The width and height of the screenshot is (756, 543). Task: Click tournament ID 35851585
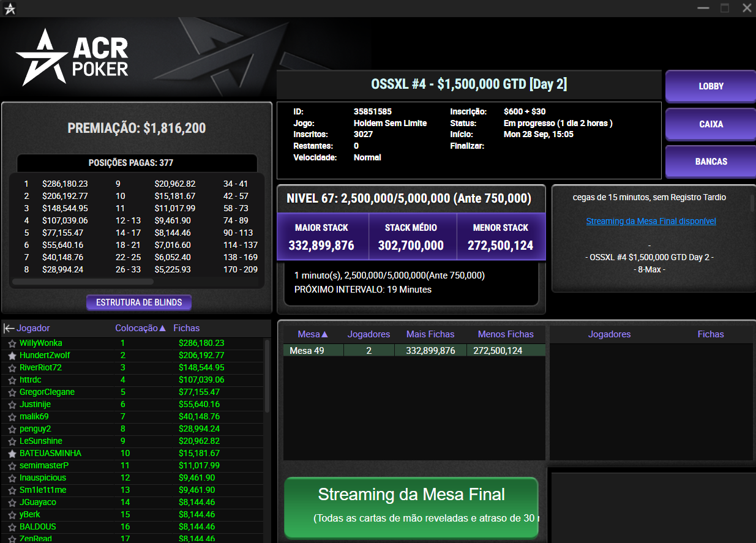tap(373, 112)
